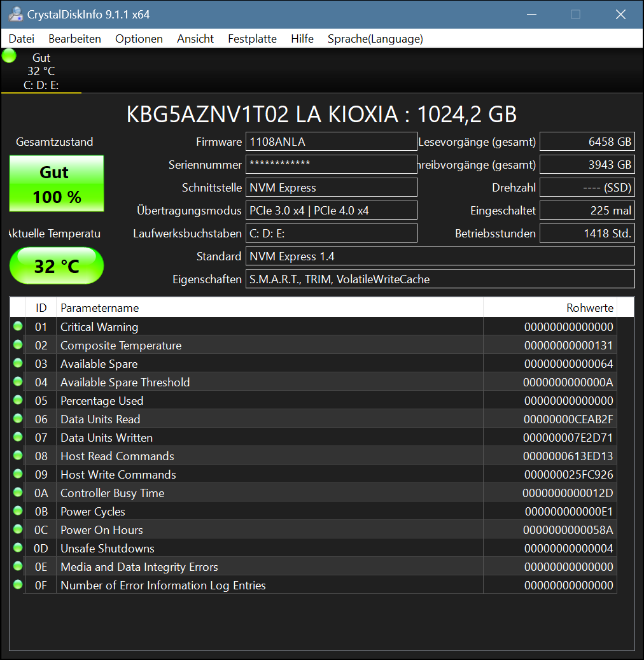Viewport: 644px width, 660px height.
Task: Click the Eingeschaltet value 225 mal
Action: 587,210
